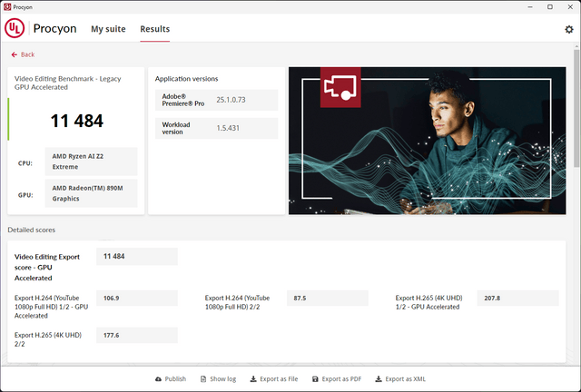Click the 106.9 export score value
The height and width of the screenshot is (392, 581).
[111, 299]
